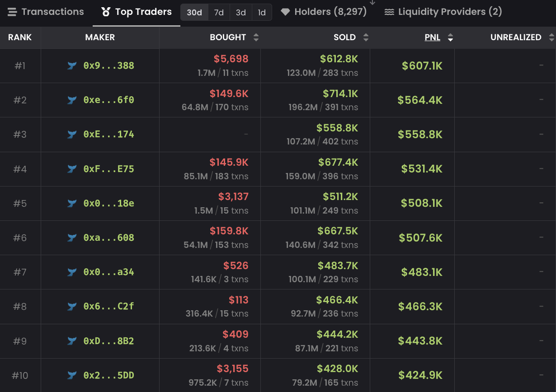Click whale icon beside maker 0xe...6f0

click(x=72, y=100)
